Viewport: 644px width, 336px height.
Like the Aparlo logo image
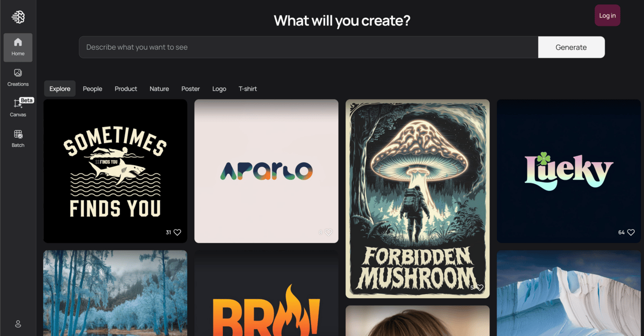click(x=328, y=232)
